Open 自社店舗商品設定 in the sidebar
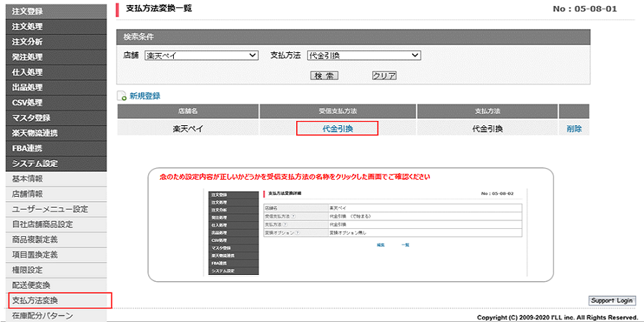This screenshot has width=644, height=322. click(56, 224)
